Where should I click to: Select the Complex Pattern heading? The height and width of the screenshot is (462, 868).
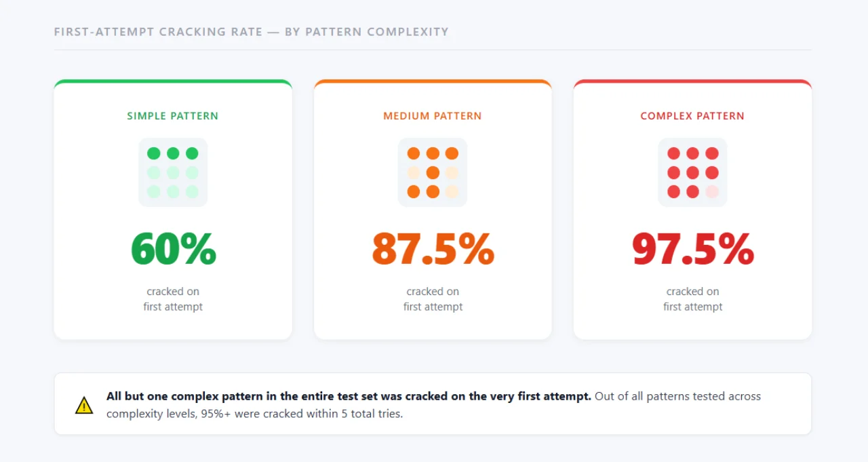pos(692,116)
